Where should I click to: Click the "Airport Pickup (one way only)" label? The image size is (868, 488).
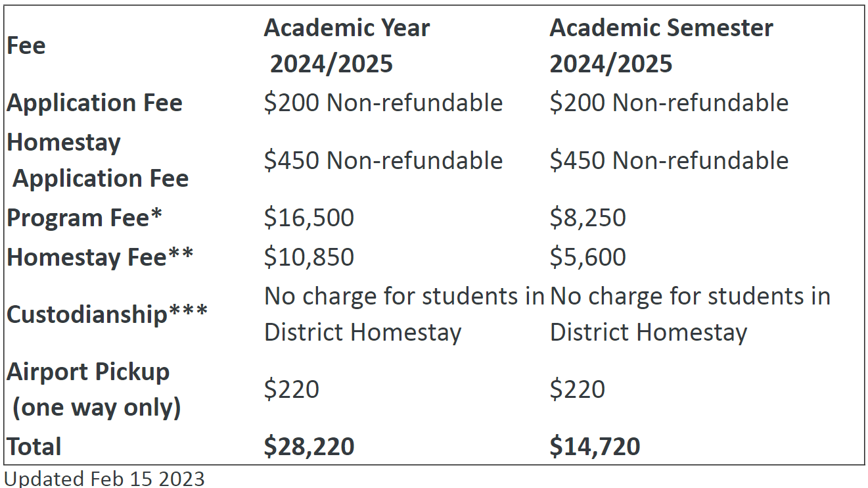[x=93, y=389]
